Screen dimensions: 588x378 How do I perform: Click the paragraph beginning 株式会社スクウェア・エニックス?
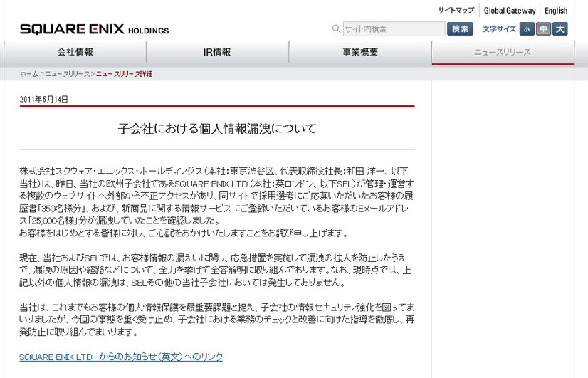216,196
